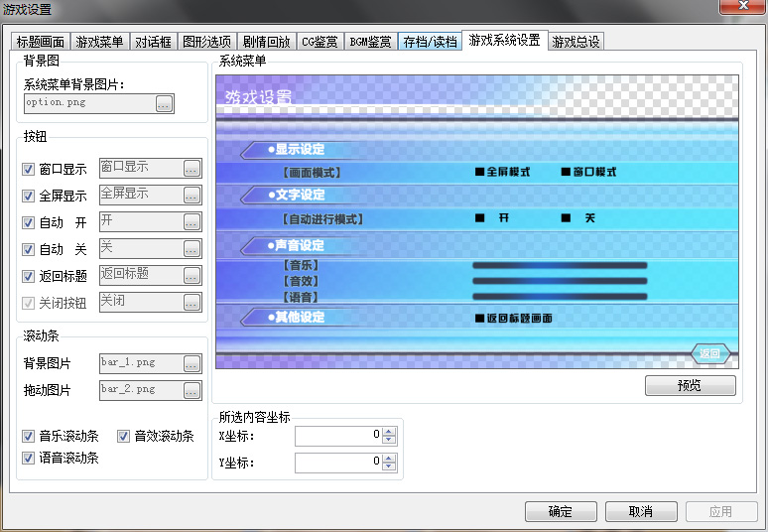The height and width of the screenshot is (532, 768).
Task: Select auto mode 开 element in preview
Action: pos(493,218)
